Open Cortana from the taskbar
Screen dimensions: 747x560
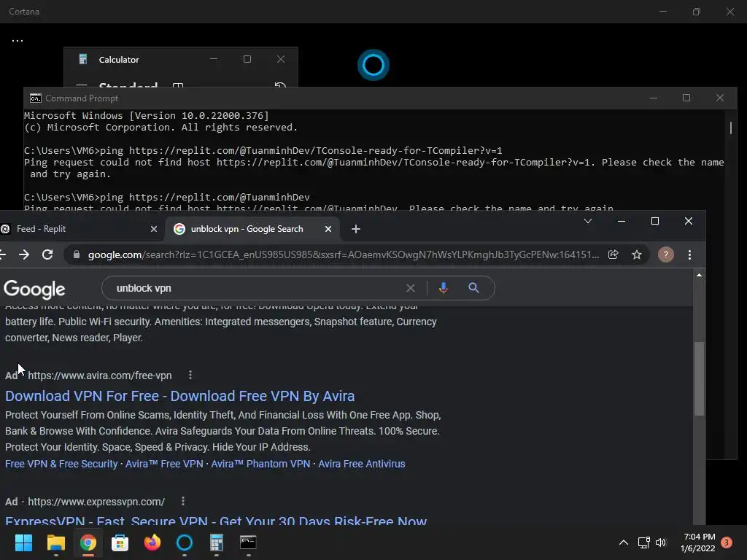(185, 542)
